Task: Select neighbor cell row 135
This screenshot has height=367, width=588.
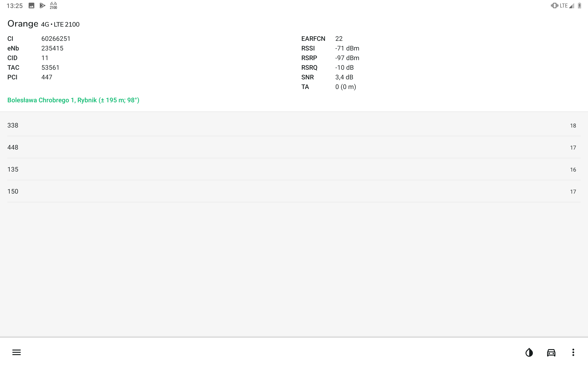Action: click(294, 170)
